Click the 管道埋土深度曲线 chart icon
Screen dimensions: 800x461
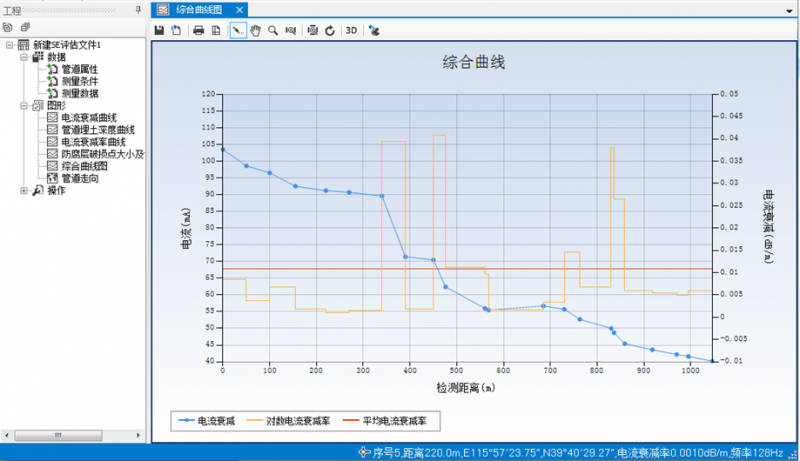pos(52,130)
